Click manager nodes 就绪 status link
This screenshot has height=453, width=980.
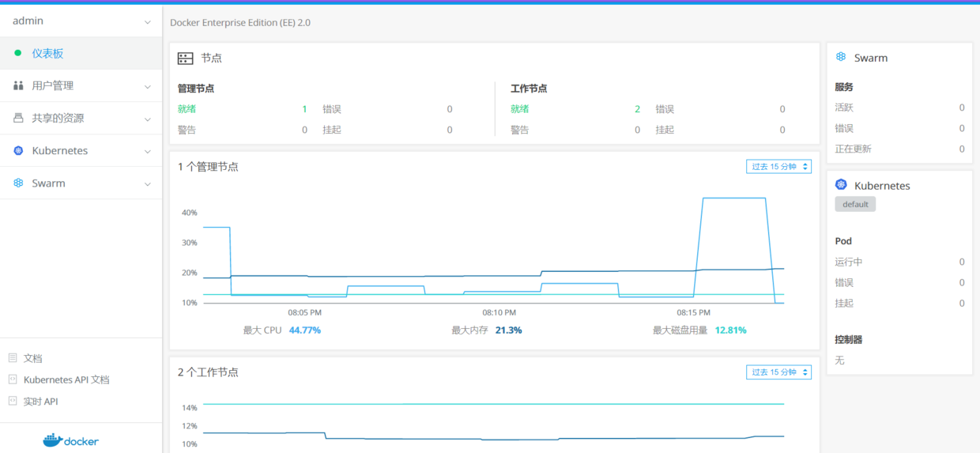point(187,109)
